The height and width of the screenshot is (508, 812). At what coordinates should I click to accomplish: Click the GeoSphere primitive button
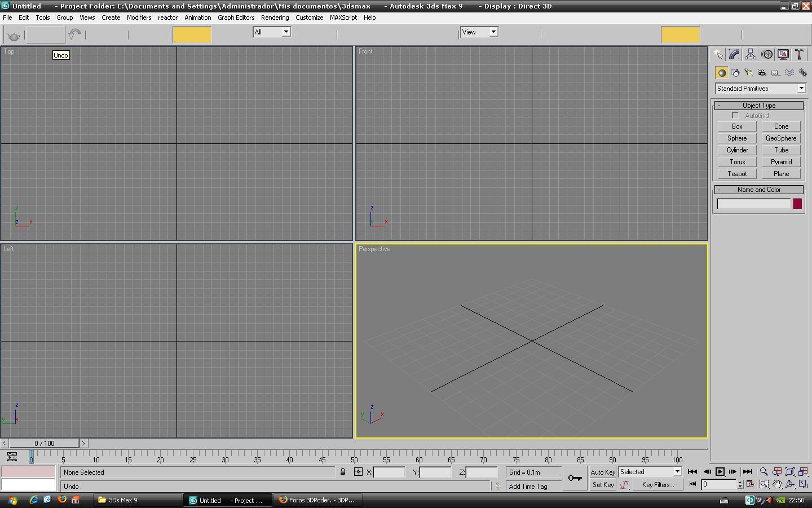click(781, 138)
